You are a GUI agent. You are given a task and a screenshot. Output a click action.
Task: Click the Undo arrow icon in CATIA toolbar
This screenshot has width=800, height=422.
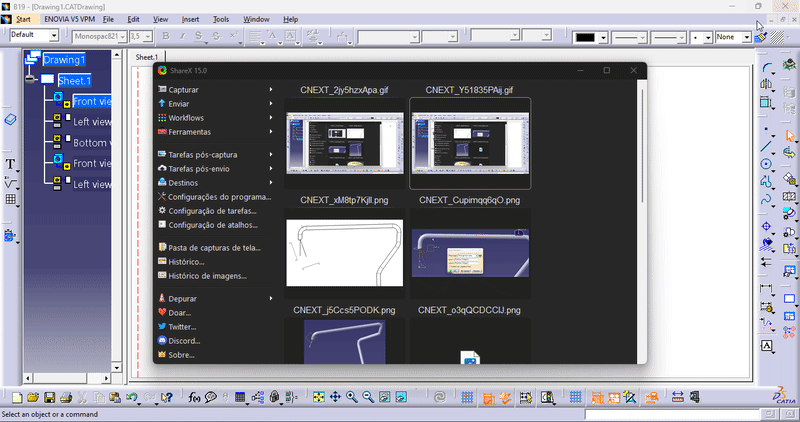(x=132, y=397)
